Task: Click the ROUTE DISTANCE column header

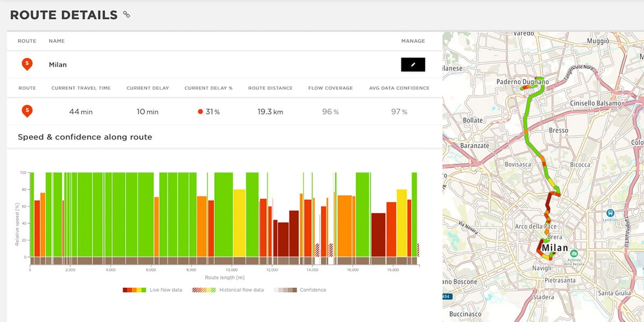Action: pyautogui.click(x=270, y=88)
